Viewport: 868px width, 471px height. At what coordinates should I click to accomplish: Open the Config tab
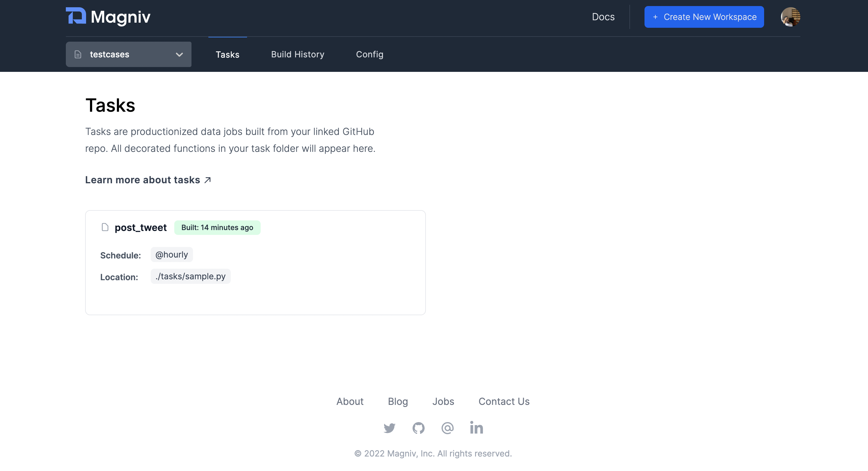(x=370, y=54)
